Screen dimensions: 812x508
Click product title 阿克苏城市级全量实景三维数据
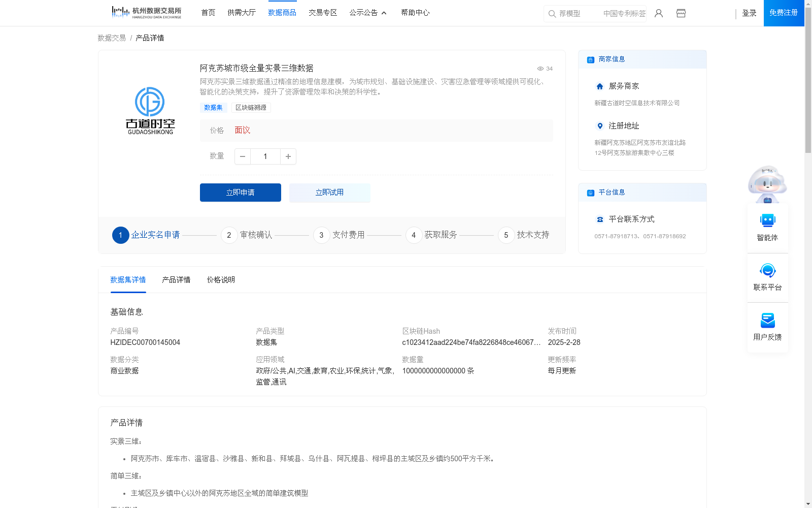pyautogui.click(x=257, y=68)
